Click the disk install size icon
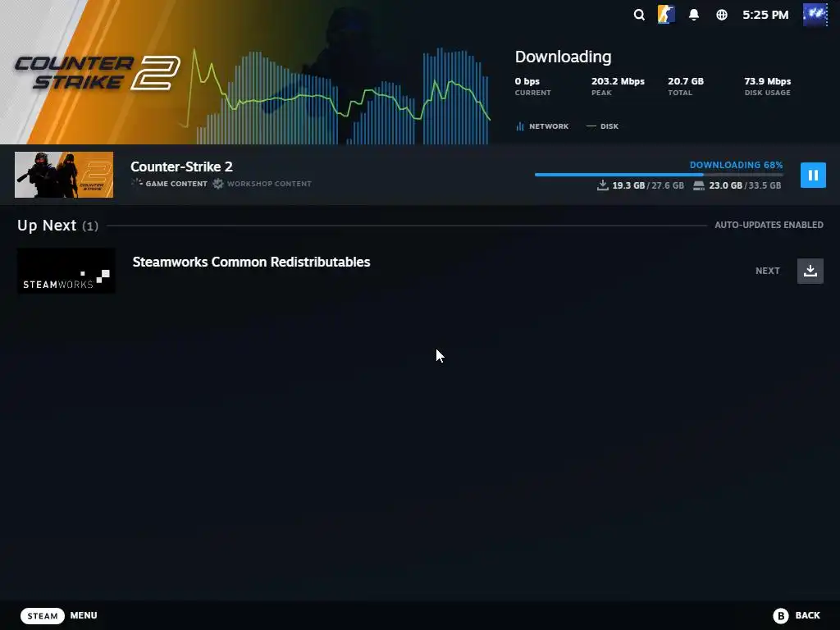840x630 pixels. tap(699, 186)
